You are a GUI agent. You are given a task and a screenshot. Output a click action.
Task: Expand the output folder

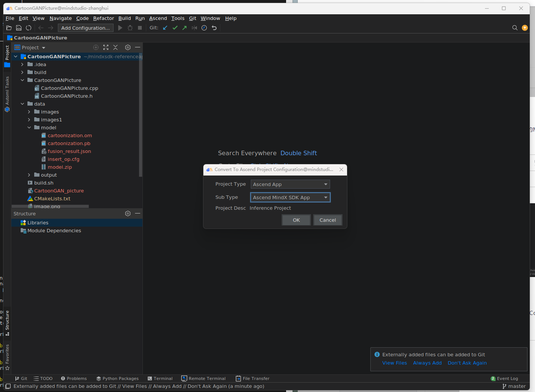pyautogui.click(x=29, y=175)
